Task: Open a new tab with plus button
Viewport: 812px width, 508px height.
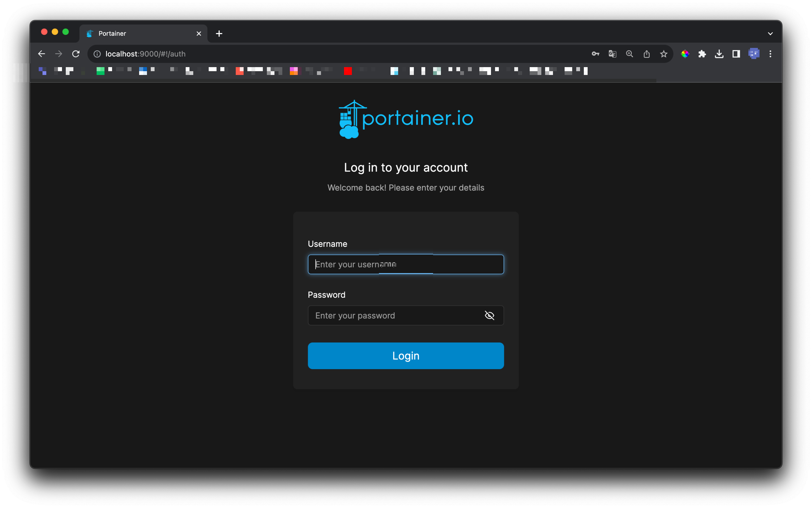Action: [219, 34]
